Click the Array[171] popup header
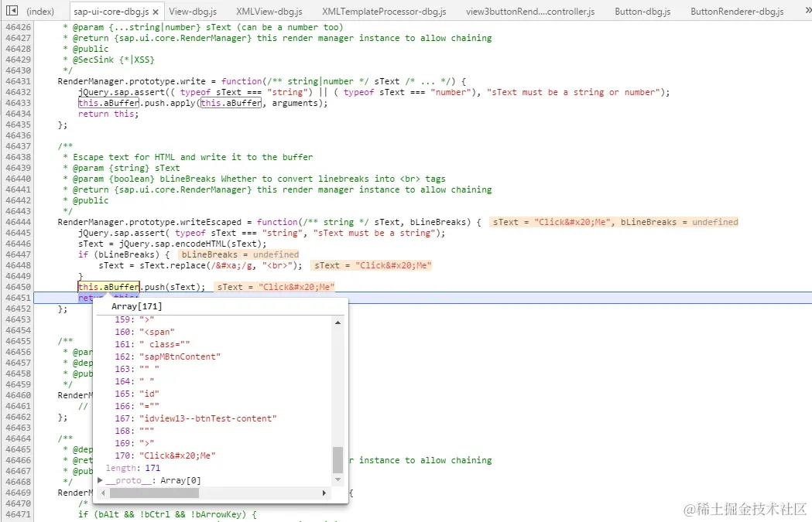812x522 pixels. 137,306
